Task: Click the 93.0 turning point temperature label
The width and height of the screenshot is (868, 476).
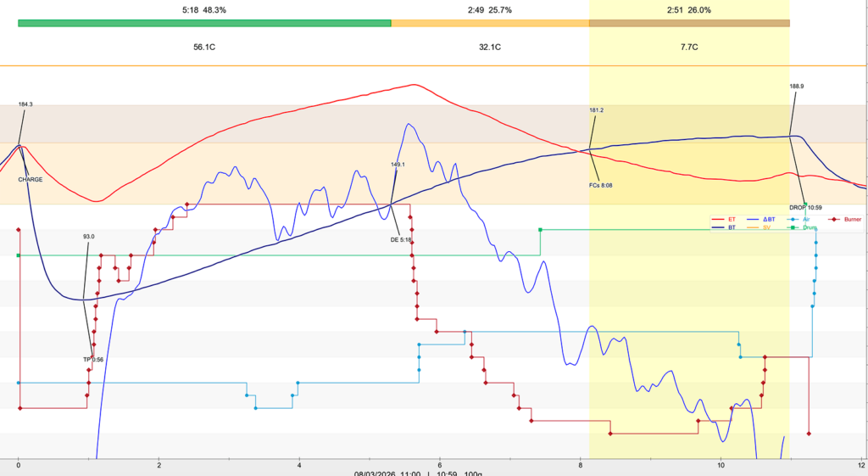Action: 89,237
